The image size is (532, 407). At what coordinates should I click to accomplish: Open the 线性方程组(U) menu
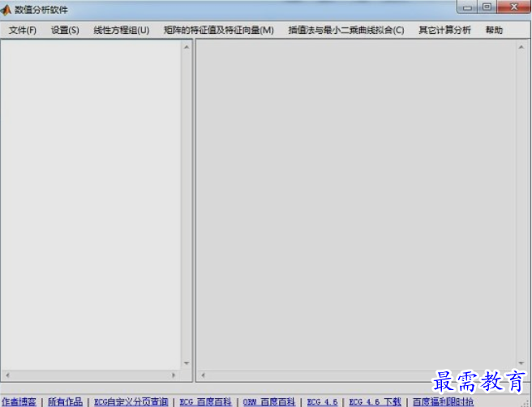pos(121,30)
